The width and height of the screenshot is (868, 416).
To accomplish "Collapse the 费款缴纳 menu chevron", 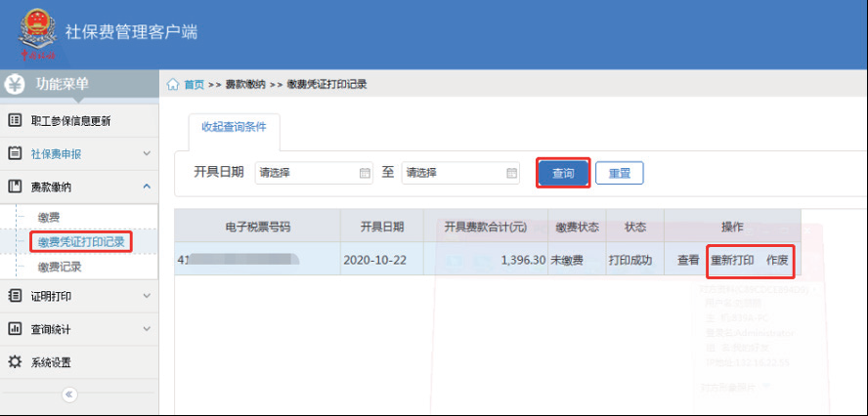I will (x=147, y=186).
